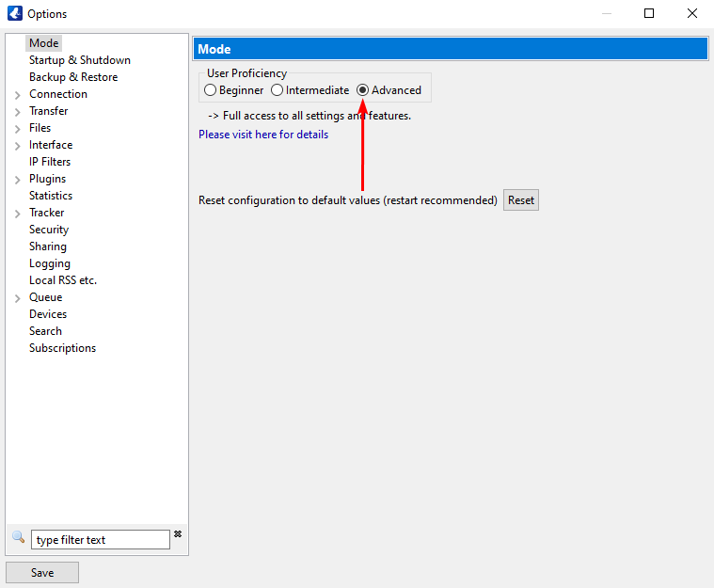
Task: Click the magnifier icon beside filter box
Action: click(18, 537)
